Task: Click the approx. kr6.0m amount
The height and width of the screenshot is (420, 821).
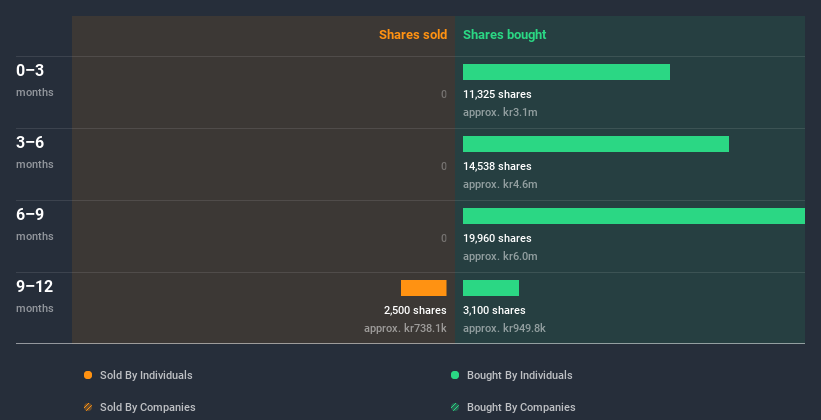Action: pos(500,257)
